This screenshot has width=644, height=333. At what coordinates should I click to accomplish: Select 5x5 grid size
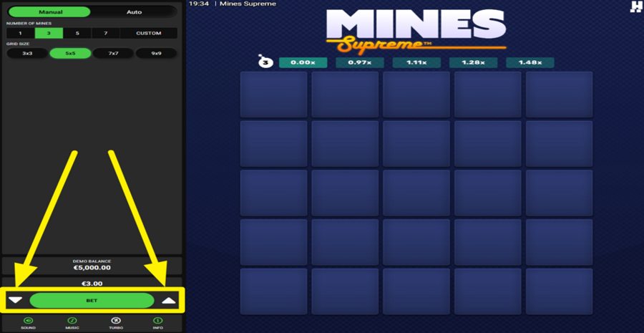[70, 54]
